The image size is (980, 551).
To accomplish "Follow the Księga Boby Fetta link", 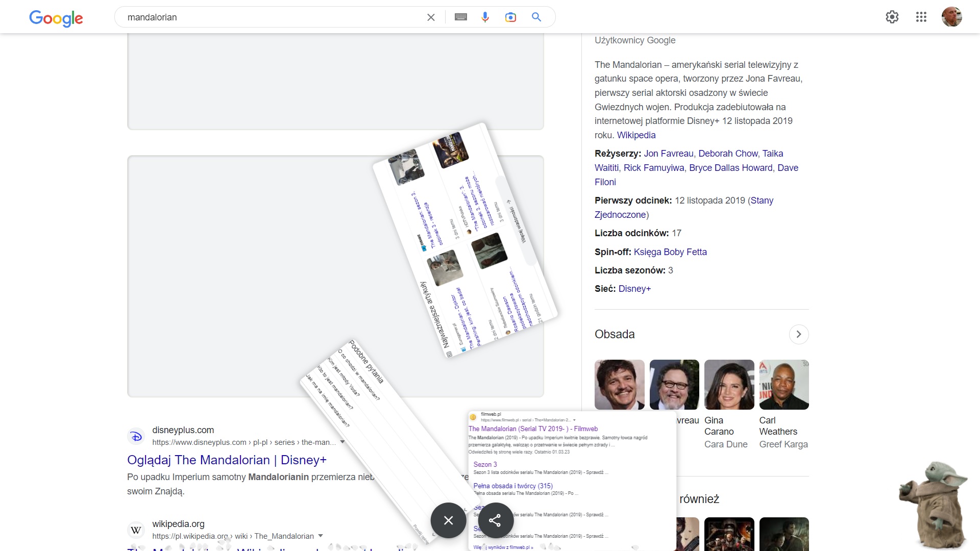I will 670,252.
